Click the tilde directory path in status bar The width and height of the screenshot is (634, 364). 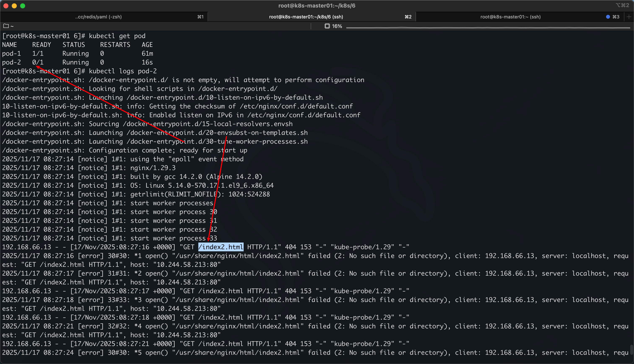(12, 26)
